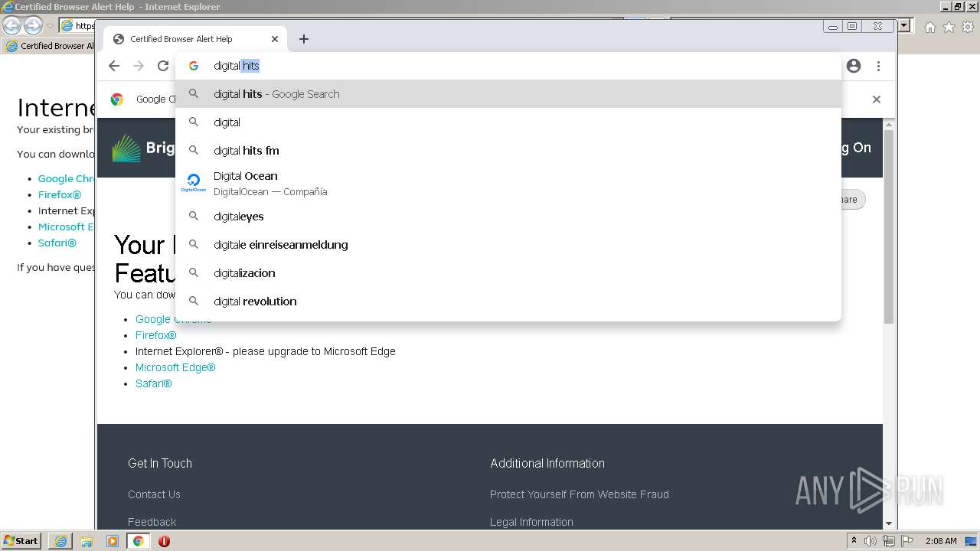Screen dimensions: 980x551
Task: Open the Safari® link in the Internet Explorer page
Action: point(57,243)
